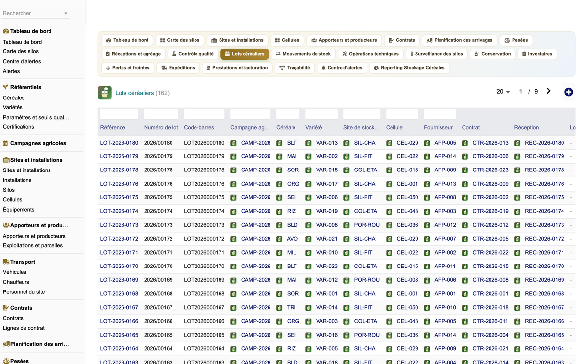Click green icon beside CEL-001 in LOT-2026-0176 row
The height and width of the screenshot is (364, 588).
click(x=389, y=184)
